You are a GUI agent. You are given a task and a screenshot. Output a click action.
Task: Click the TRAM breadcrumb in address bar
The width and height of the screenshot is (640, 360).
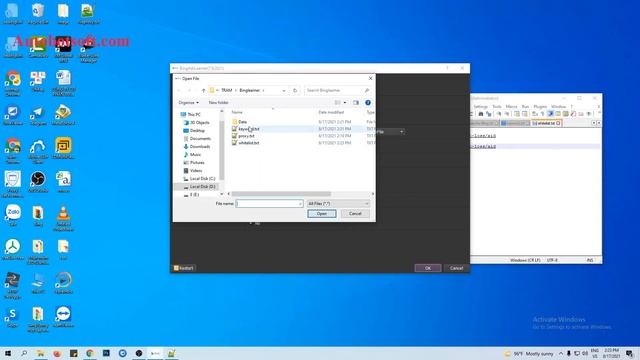coord(227,90)
